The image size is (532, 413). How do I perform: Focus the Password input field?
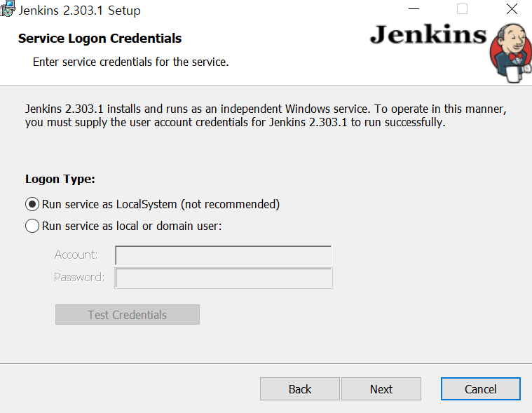click(224, 278)
